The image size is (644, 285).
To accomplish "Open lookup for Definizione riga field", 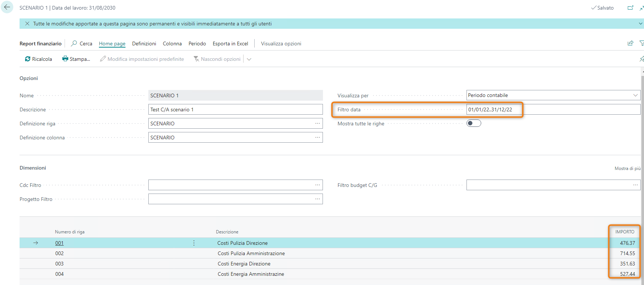I will click(317, 124).
